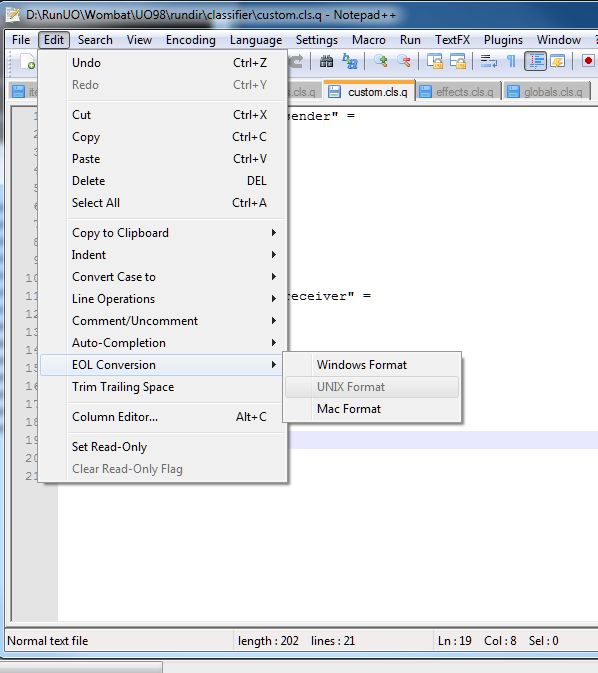Toggle the Show Indent Guide button
The height and width of the screenshot is (673, 598).
pyautogui.click(x=535, y=62)
